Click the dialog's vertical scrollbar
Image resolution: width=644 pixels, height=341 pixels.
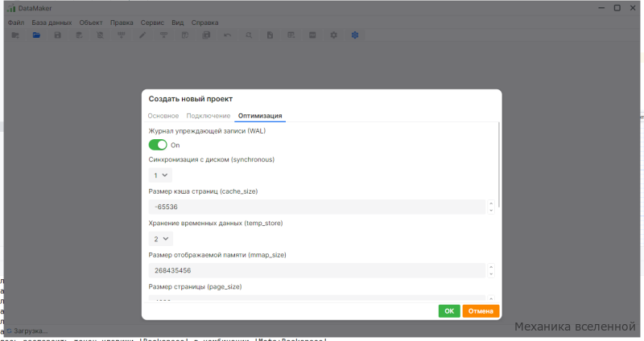tap(499, 164)
